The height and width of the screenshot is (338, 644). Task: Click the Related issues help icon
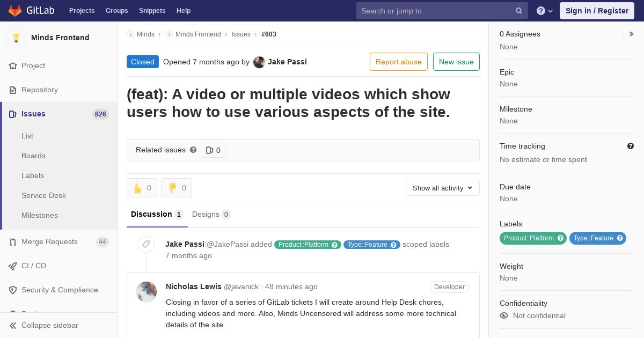193,150
